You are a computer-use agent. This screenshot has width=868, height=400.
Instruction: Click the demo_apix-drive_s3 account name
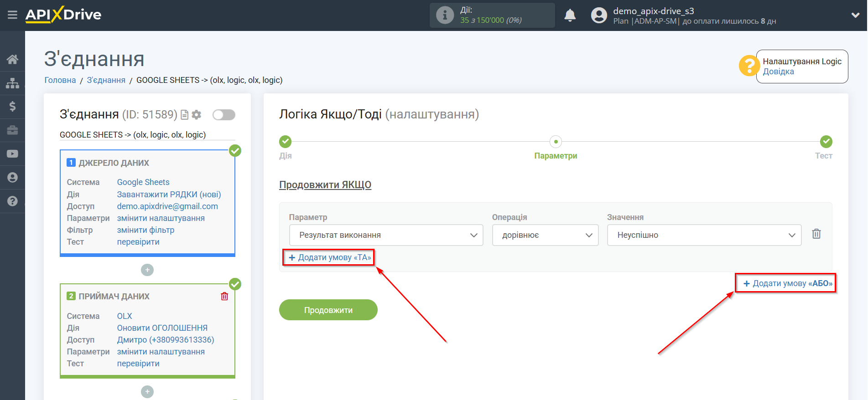point(654,11)
